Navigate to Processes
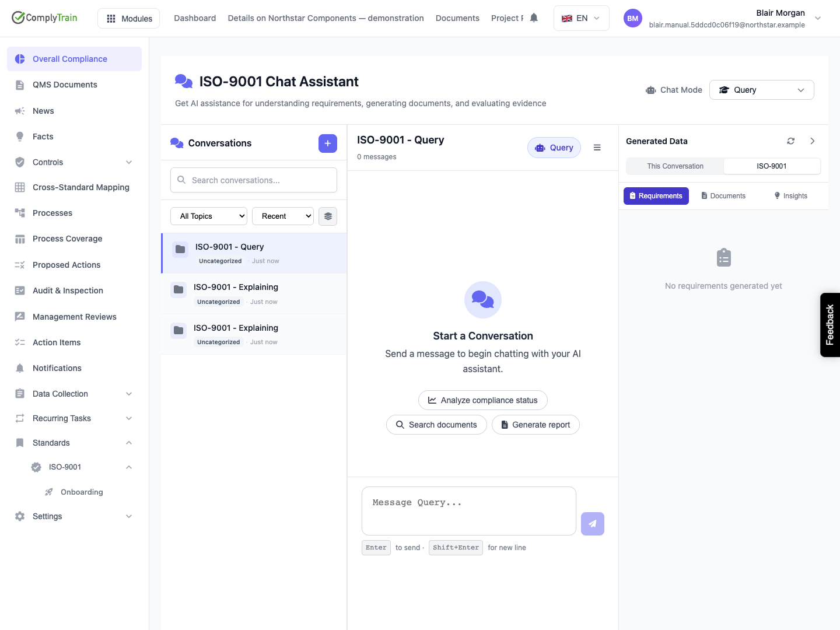840x630 pixels. pos(74,213)
